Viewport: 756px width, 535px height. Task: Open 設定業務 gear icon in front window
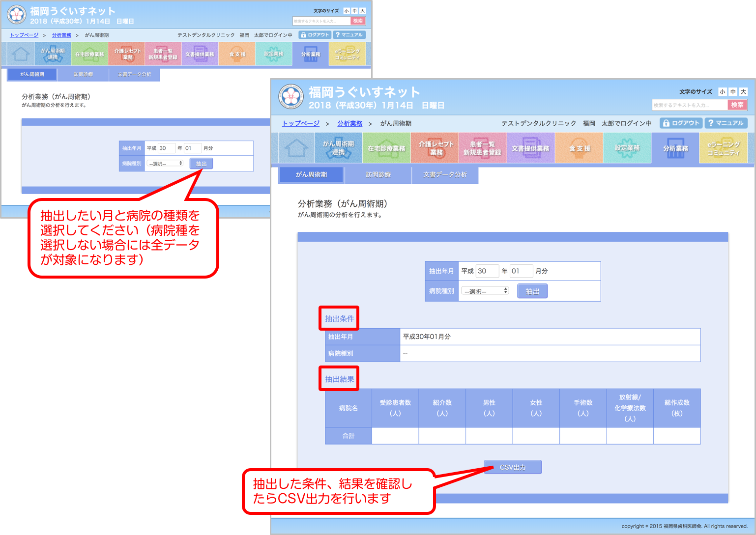(627, 148)
